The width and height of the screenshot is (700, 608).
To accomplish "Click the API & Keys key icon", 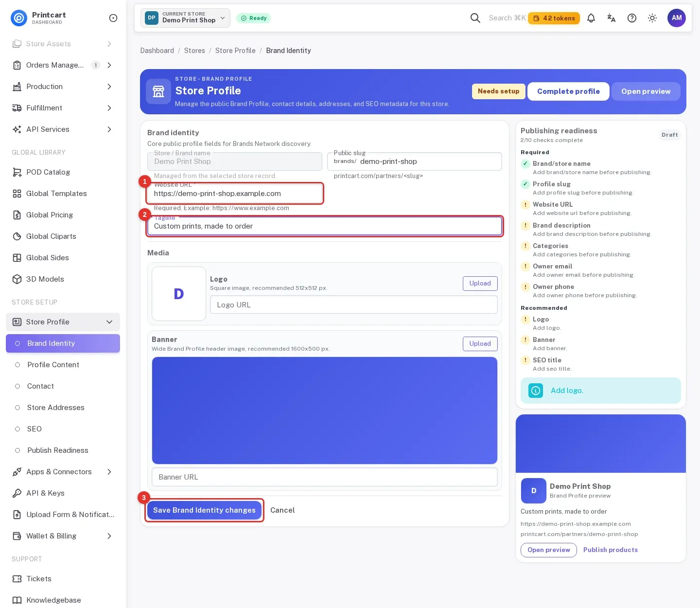I will coord(17,493).
